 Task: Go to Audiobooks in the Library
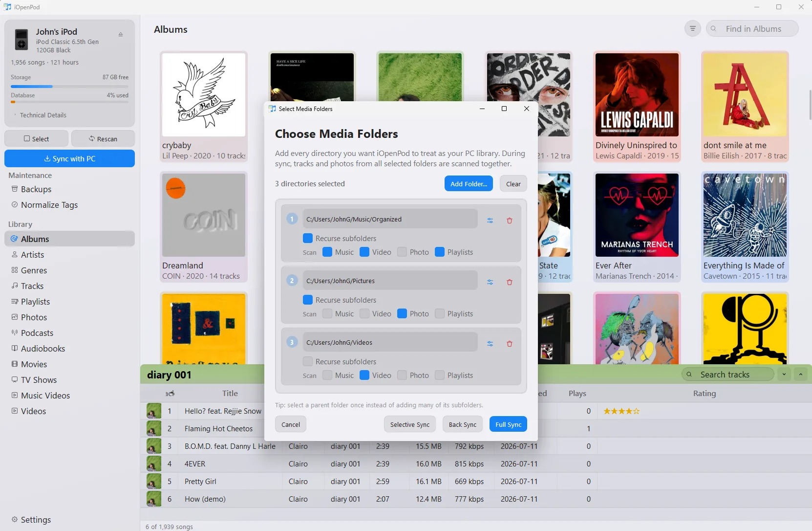pyautogui.click(x=69, y=349)
